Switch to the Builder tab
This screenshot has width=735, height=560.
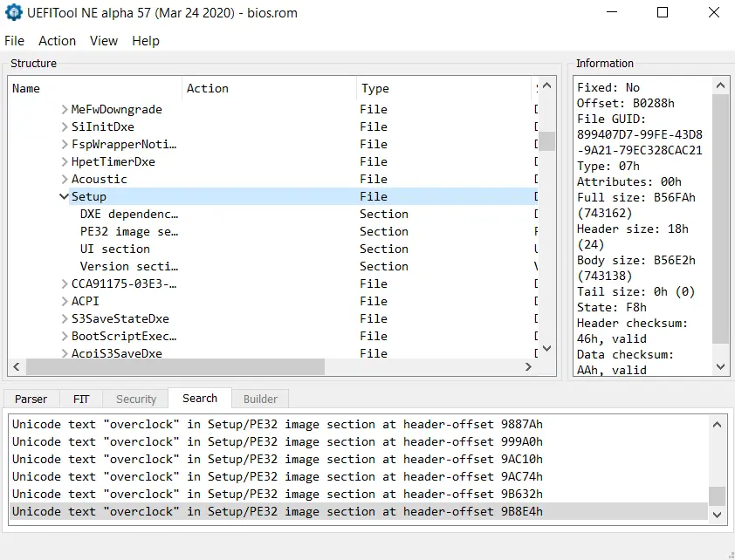[260, 399]
